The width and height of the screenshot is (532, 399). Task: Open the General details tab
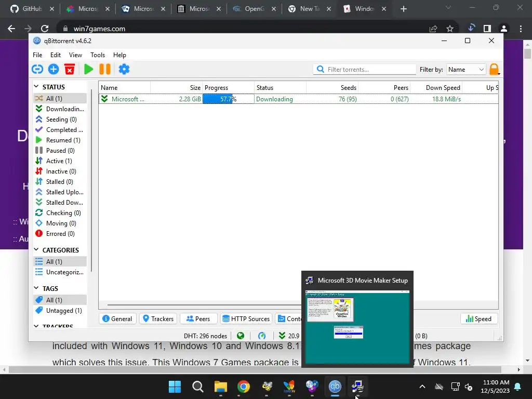coord(117,319)
